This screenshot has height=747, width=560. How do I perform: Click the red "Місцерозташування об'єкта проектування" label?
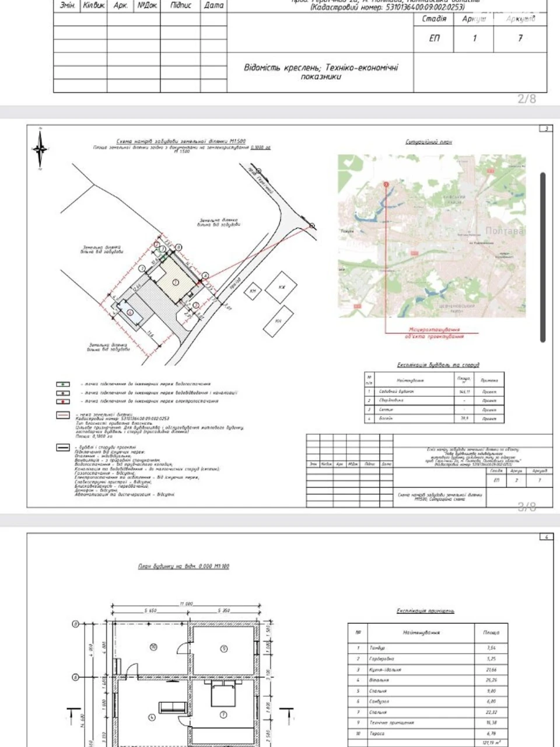click(x=435, y=333)
